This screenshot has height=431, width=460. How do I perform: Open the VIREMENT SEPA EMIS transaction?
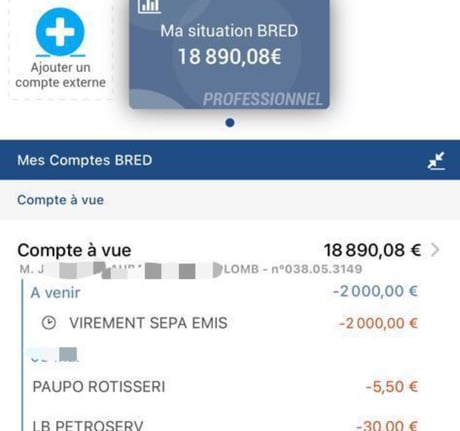[229, 323]
